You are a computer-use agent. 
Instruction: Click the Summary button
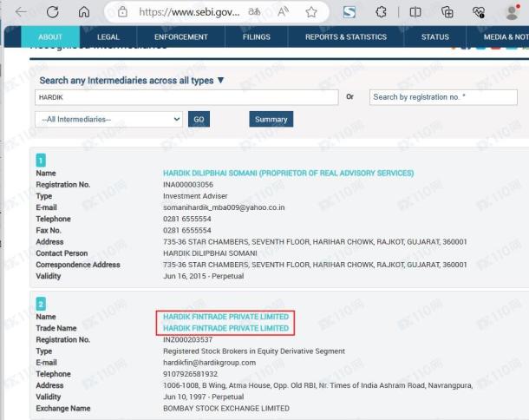(271, 119)
